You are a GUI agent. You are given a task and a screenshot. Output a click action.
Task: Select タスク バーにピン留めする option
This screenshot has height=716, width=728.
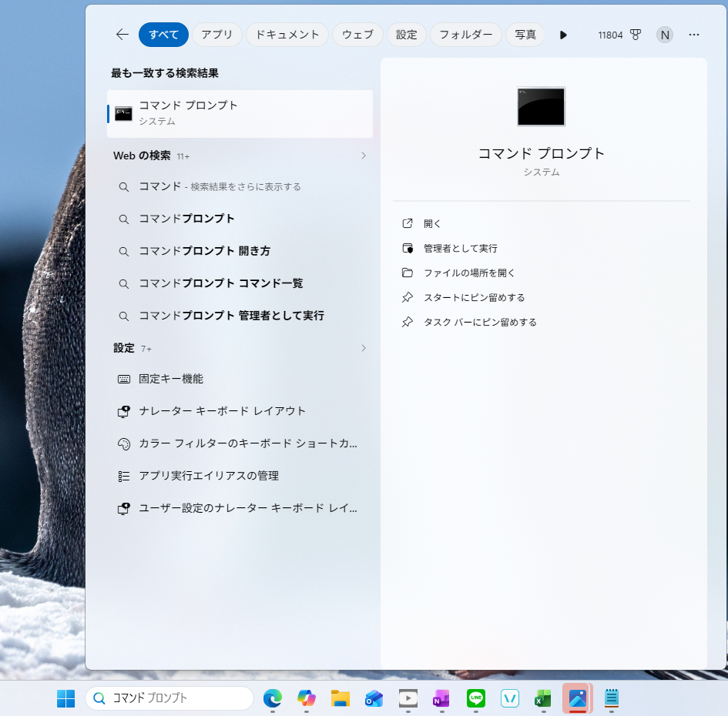[479, 323]
